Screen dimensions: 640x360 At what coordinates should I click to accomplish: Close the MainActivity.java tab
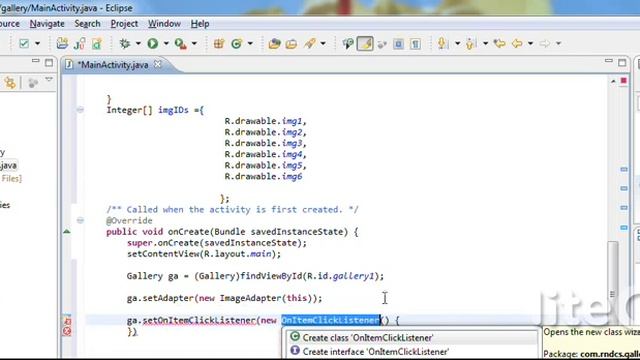click(158, 64)
